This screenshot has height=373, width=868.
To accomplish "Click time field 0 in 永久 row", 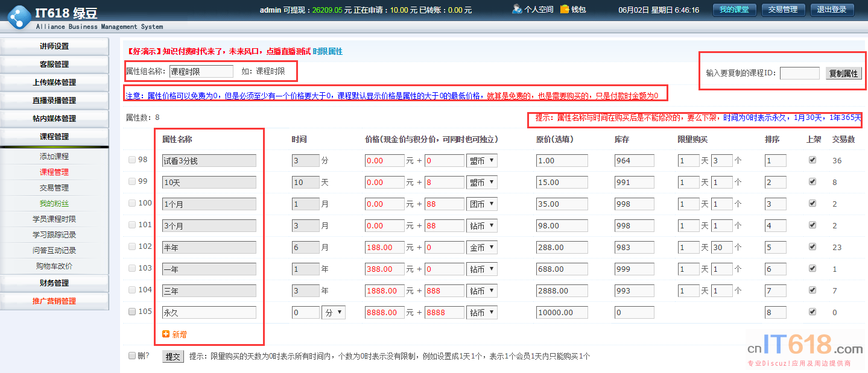I will (x=305, y=313).
